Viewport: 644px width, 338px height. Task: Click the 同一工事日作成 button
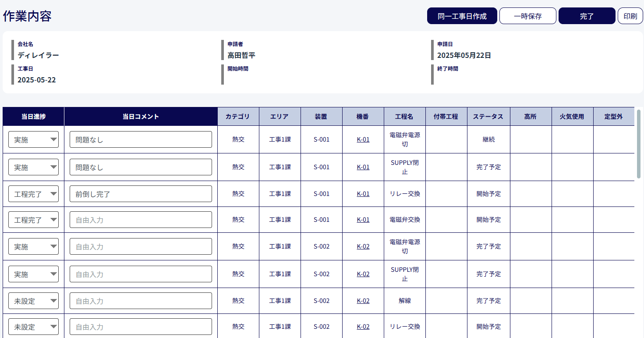[x=462, y=16]
